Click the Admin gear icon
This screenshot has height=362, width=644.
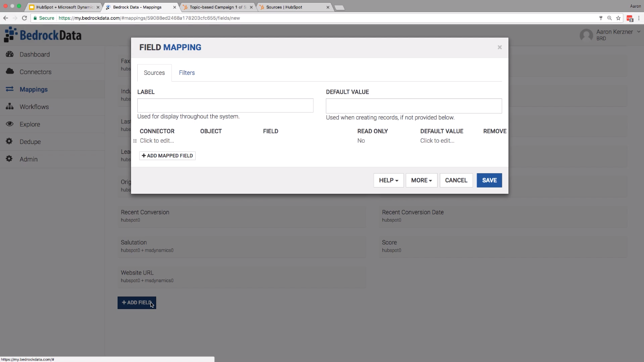(x=9, y=159)
